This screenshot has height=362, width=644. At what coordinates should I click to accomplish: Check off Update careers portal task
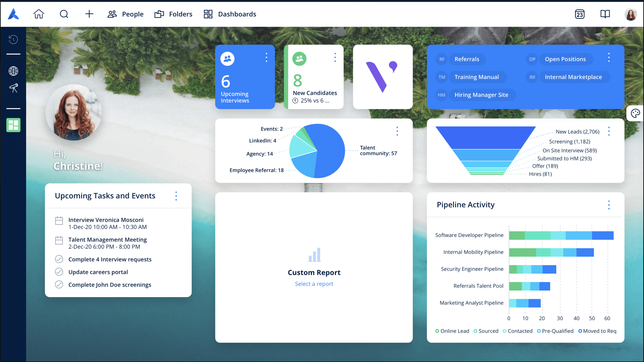(x=59, y=272)
